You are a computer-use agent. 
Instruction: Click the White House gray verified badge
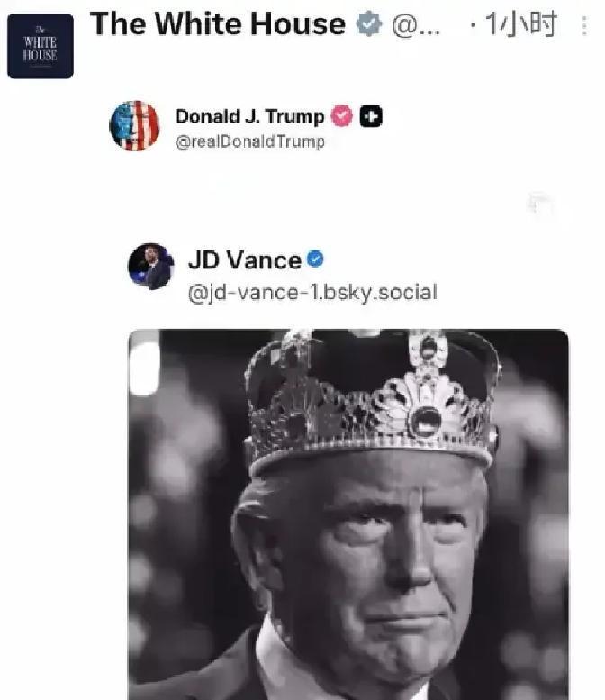(369, 25)
